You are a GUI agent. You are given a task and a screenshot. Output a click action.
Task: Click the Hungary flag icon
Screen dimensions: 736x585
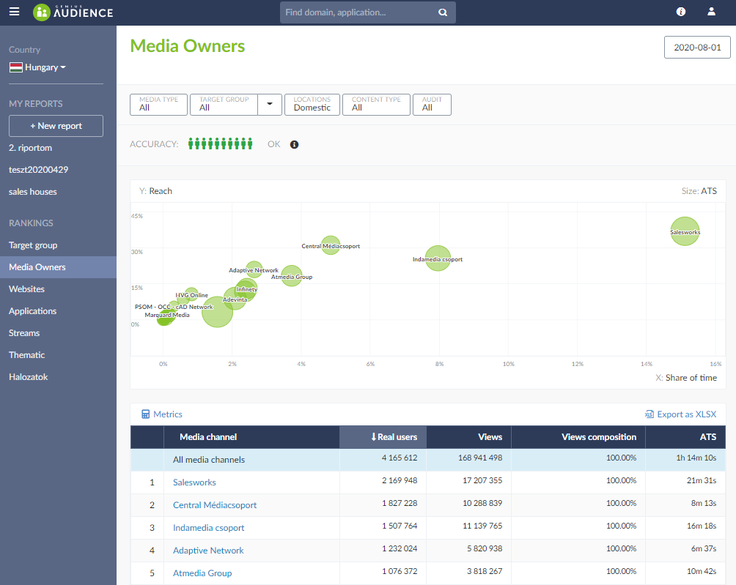click(x=16, y=68)
